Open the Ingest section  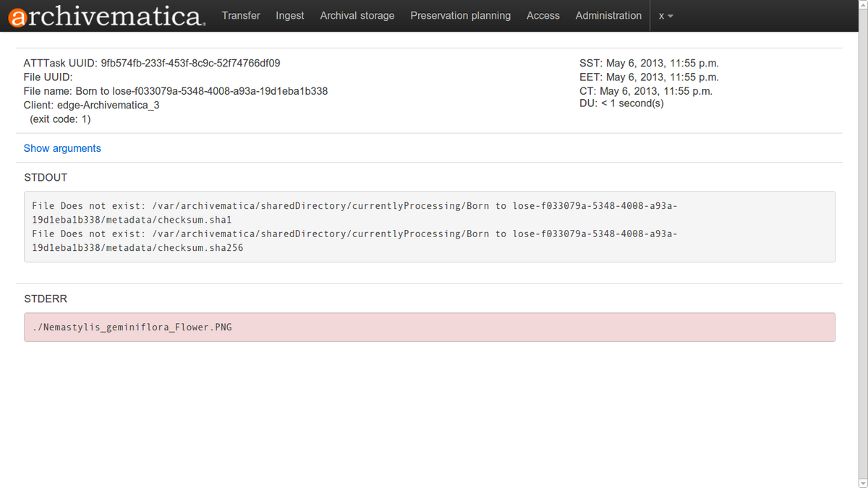[x=289, y=15]
